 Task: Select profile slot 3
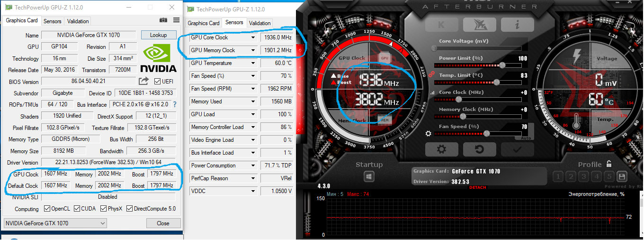pos(584,177)
